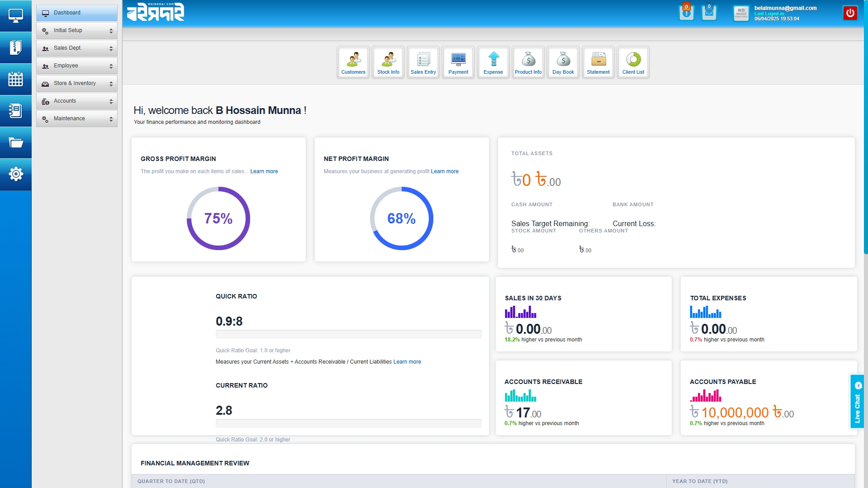Click the red power logout icon

click(x=850, y=13)
